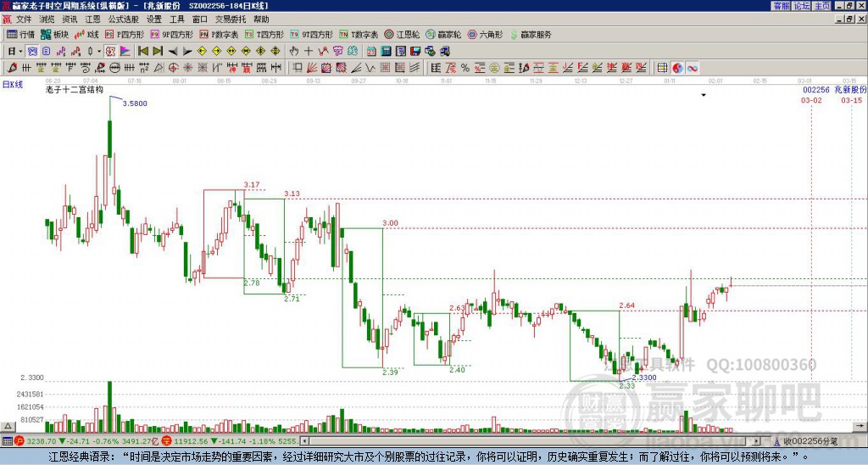
Task: Click the black right-arrow step icon
Action: [x=187, y=51]
